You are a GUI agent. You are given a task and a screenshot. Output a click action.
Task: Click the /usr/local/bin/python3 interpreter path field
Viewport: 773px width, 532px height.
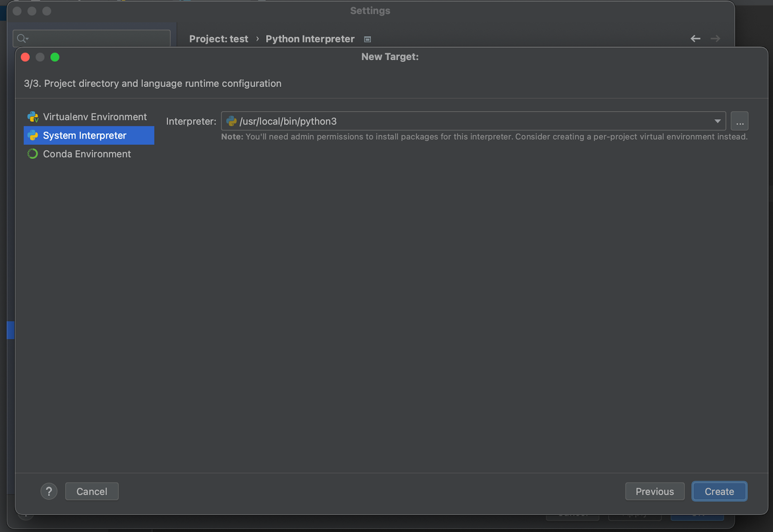435,121
